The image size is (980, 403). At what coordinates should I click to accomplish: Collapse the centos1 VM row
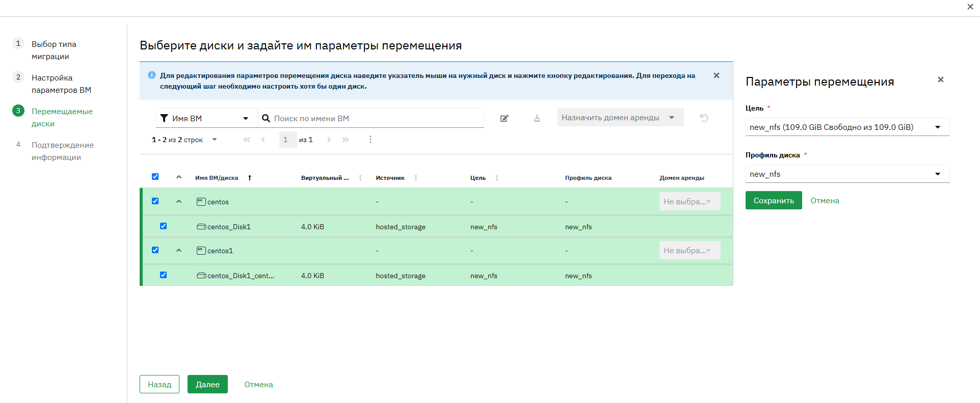(x=179, y=250)
